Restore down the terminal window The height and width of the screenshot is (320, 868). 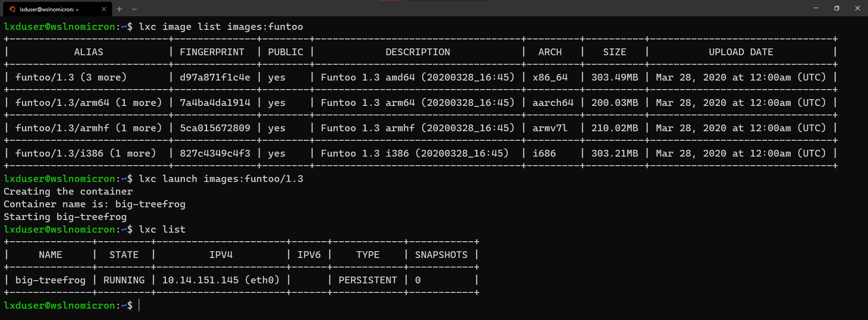click(x=837, y=8)
